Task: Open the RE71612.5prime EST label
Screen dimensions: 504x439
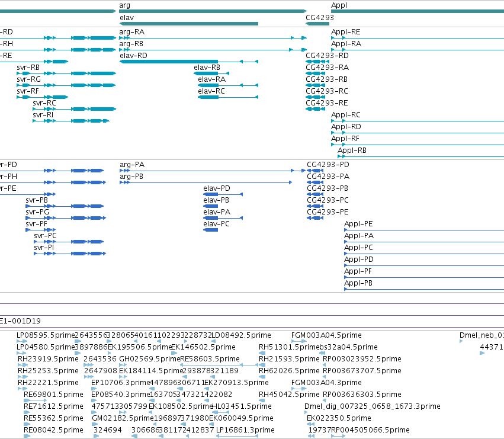Action: pos(54,406)
